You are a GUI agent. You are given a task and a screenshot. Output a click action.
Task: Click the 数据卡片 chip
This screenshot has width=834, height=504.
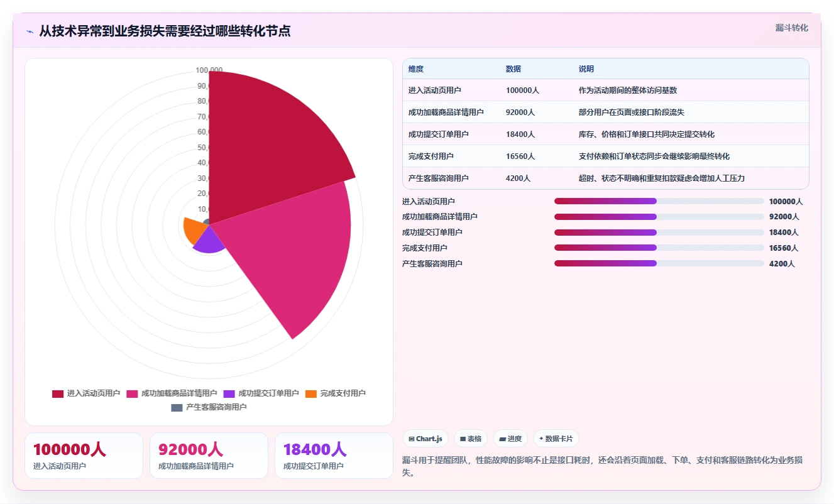[556, 439]
